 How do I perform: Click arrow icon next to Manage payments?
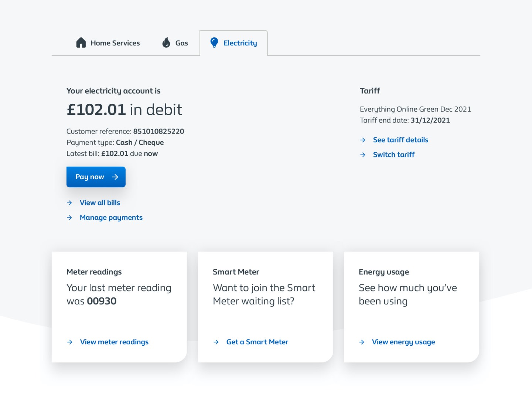tap(69, 218)
